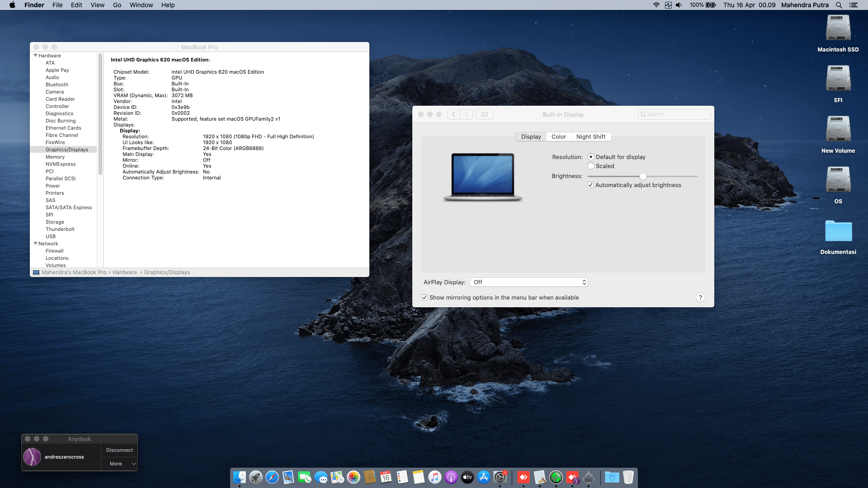
Task: Click volume speaker icon in menu bar
Action: (x=679, y=5)
